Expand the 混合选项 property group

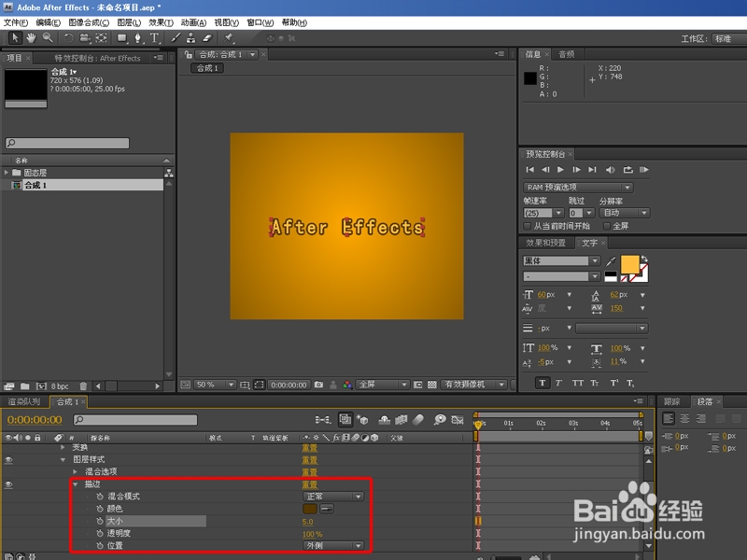(x=76, y=472)
